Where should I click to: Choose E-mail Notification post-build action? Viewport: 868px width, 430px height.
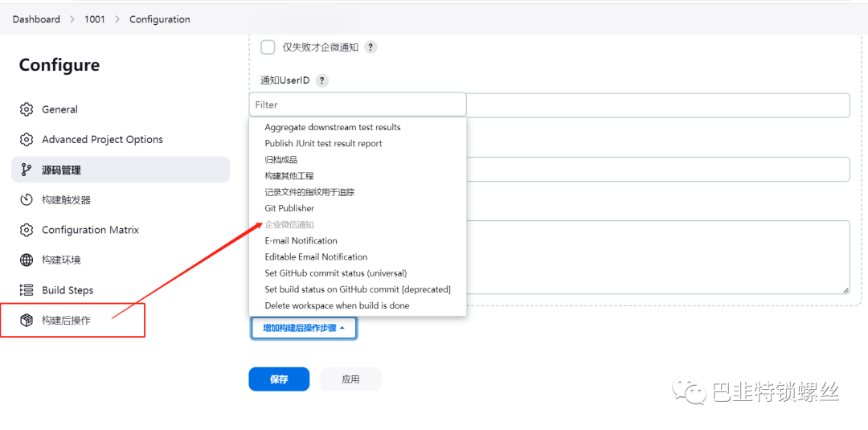pyautogui.click(x=301, y=240)
